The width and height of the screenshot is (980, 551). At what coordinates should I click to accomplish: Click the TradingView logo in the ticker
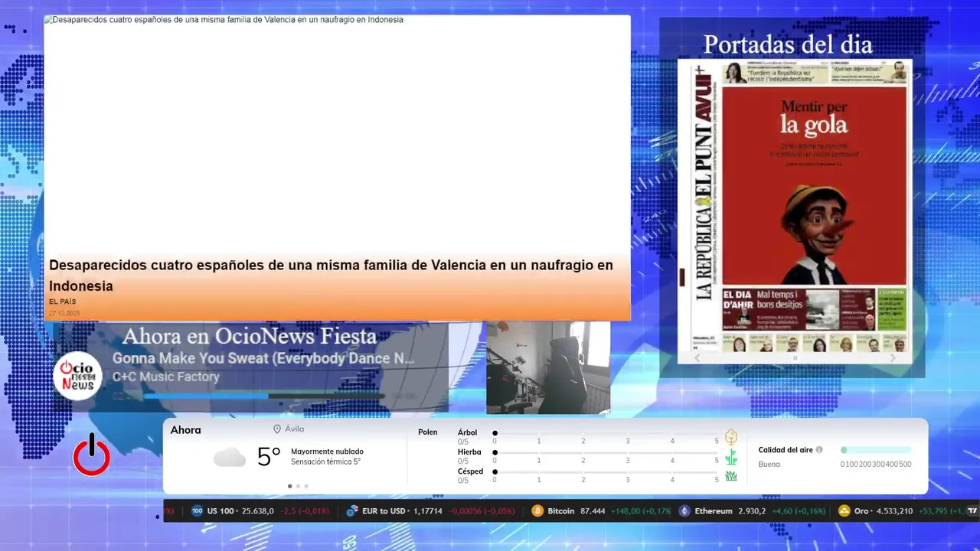coord(973,510)
